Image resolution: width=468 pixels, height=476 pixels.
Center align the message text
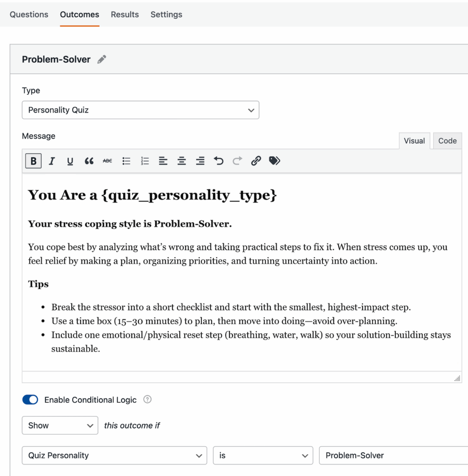coord(182,161)
